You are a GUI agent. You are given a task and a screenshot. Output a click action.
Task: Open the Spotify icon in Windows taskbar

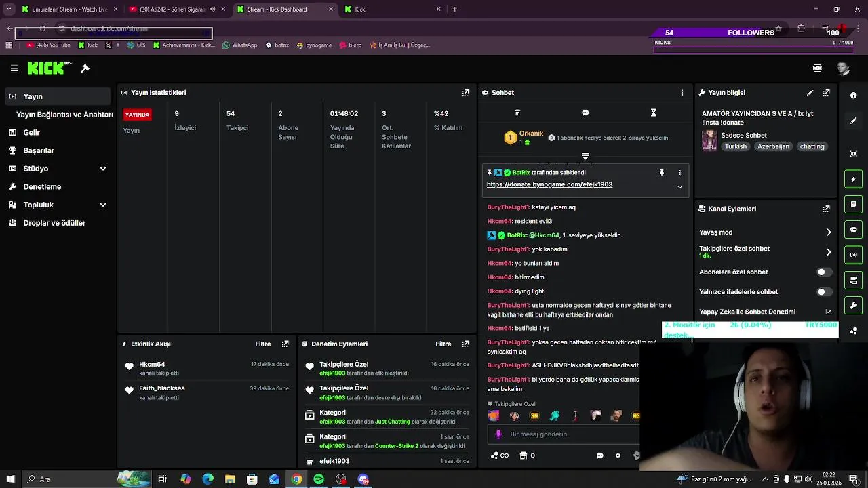tap(319, 479)
